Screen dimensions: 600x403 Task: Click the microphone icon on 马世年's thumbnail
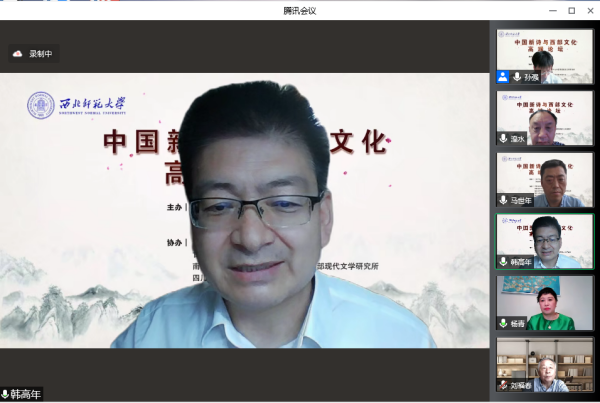pos(504,200)
